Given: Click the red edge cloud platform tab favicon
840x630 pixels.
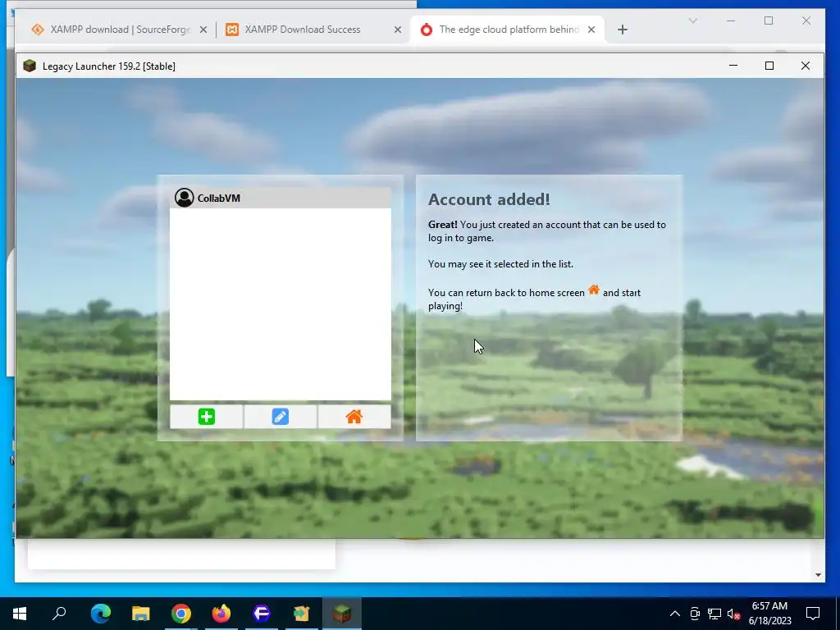Looking at the screenshot, I should click(427, 30).
